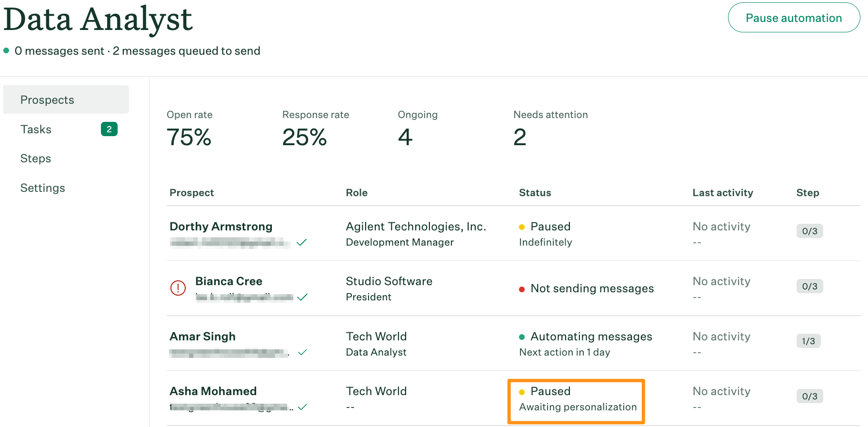The image size is (868, 427).
Task: Click the 0/3 step badge for Dorthy Armstrong
Action: coord(809,231)
